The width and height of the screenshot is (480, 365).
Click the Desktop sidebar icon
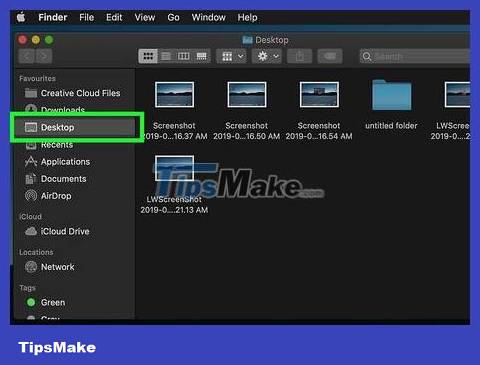pyautogui.click(x=31, y=127)
